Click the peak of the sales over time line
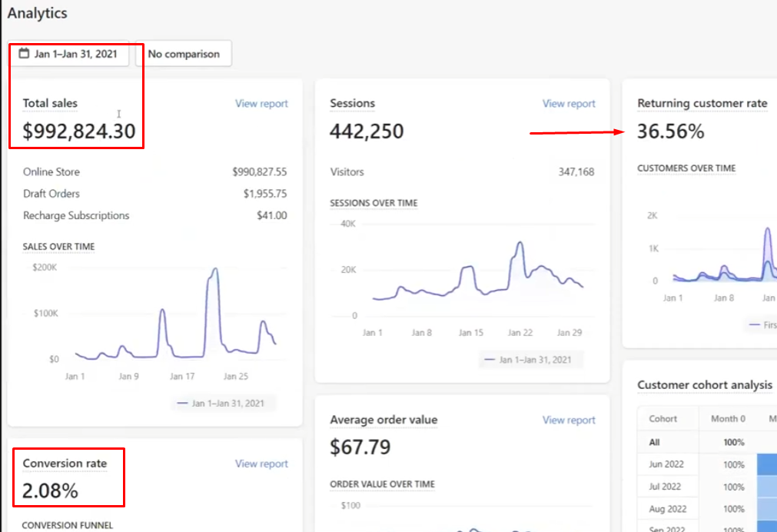The width and height of the screenshot is (777, 532). (x=214, y=269)
